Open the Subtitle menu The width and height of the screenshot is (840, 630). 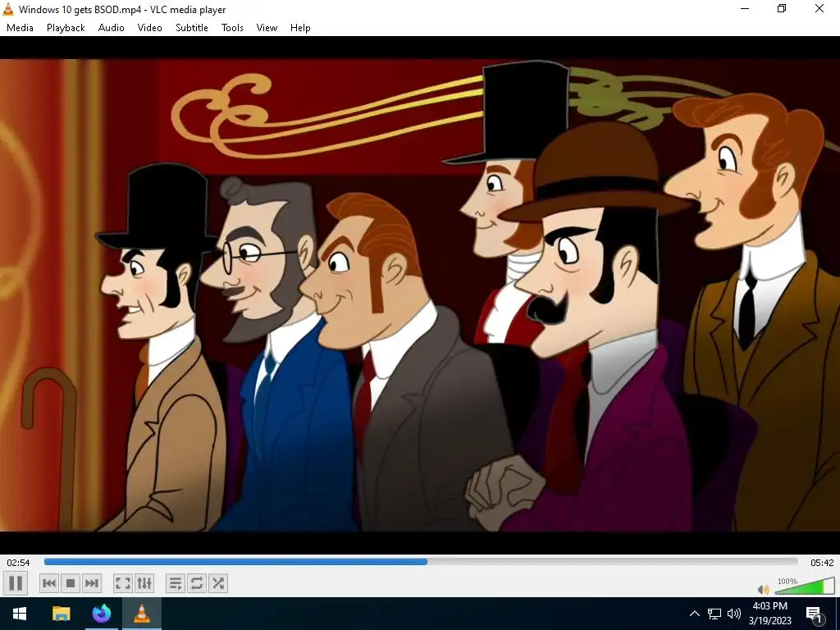point(192,28)
